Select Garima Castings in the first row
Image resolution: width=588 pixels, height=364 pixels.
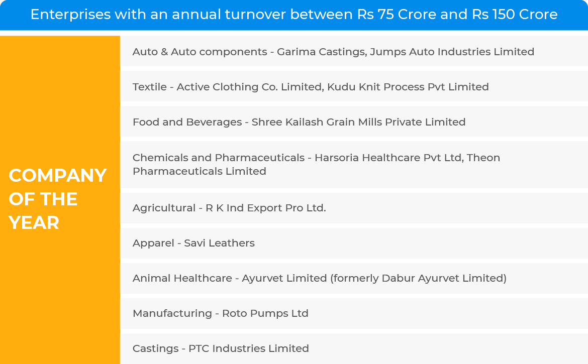(321, 52)
